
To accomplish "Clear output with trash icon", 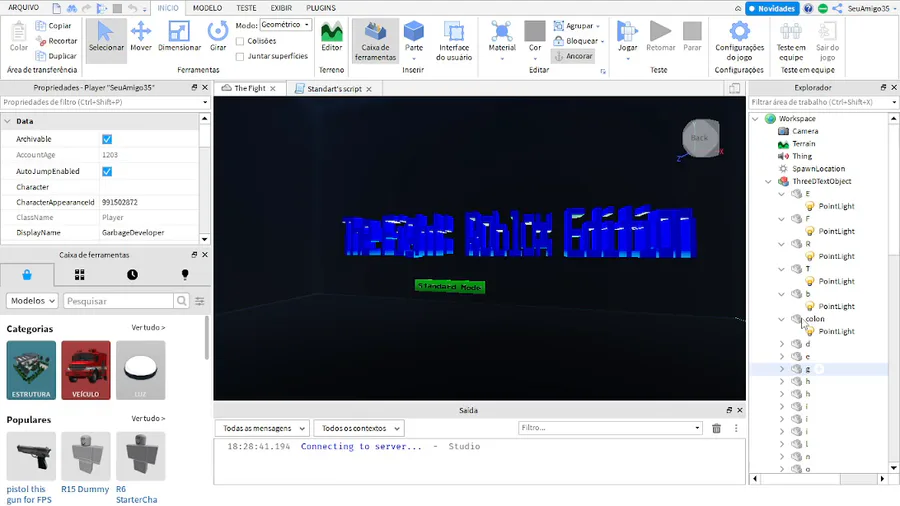I will (716, 428).
